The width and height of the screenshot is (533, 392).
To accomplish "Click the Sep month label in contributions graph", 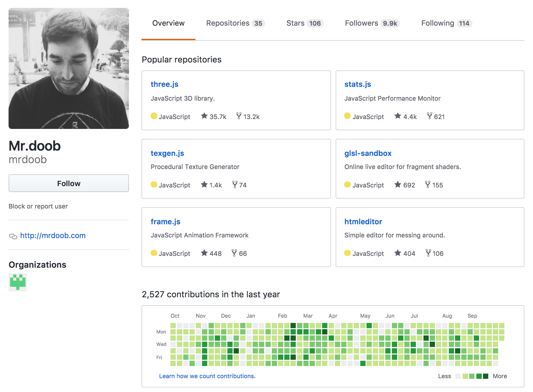I will 472,316.
